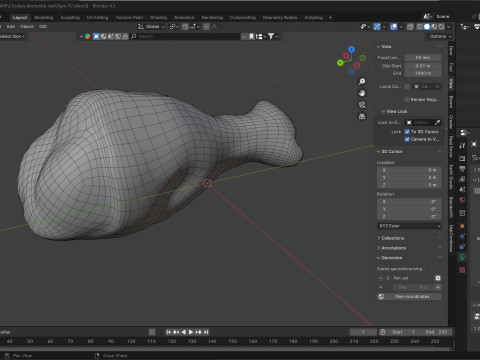Jump to first frame in timeline

[x=168, y=332]
